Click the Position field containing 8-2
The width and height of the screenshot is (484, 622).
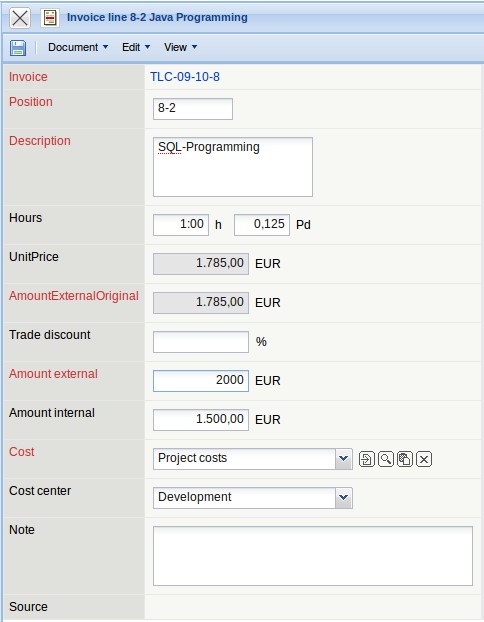[x=193, y=109]
